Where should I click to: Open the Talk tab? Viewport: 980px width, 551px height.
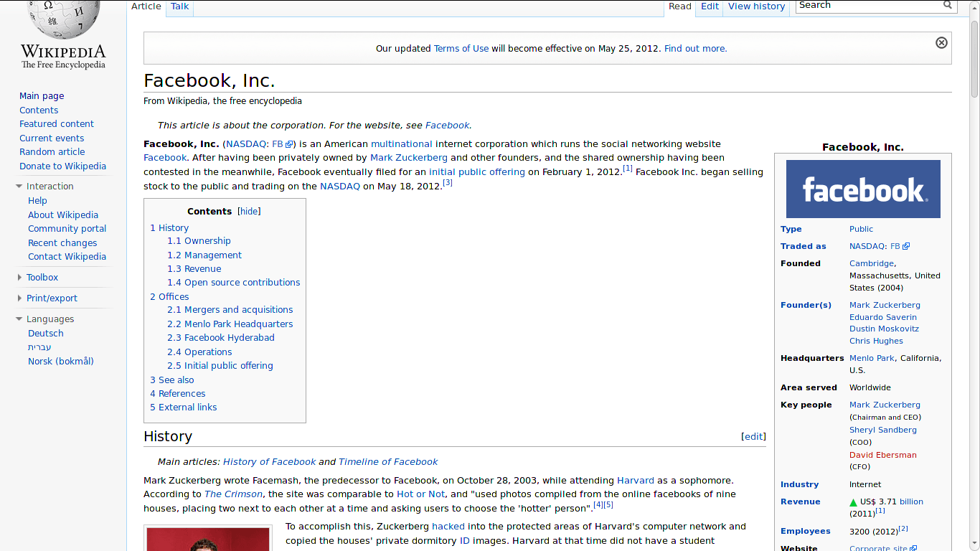point(180,6)
